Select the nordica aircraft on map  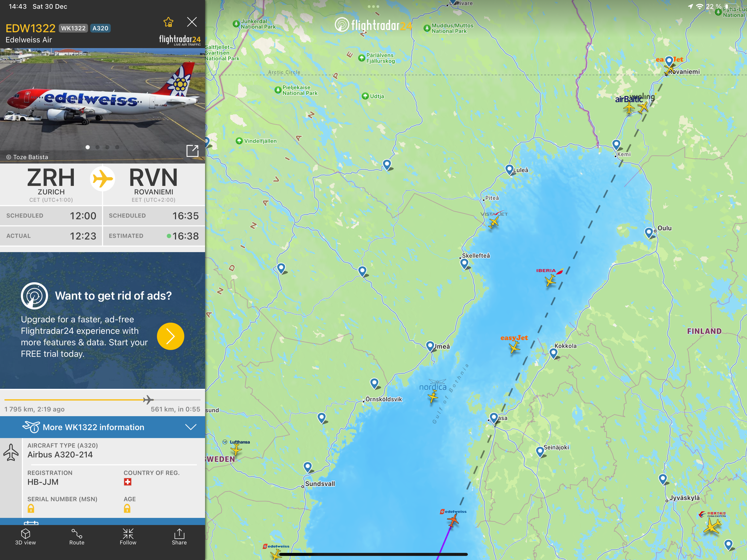coord(433,397)
